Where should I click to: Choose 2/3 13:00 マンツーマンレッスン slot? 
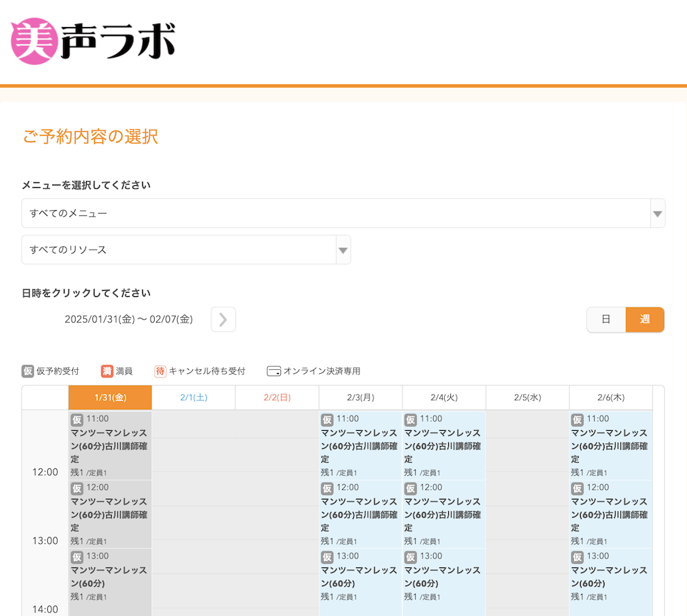click(359, 576)
